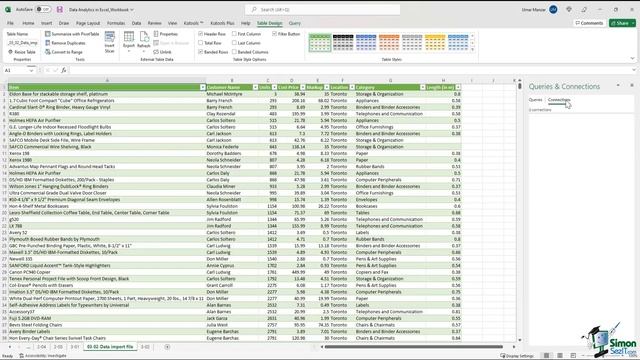This screenshot has height=360, width=640.
Task: Expand the Name Box dropdown
Action: (x=31, y=70)
